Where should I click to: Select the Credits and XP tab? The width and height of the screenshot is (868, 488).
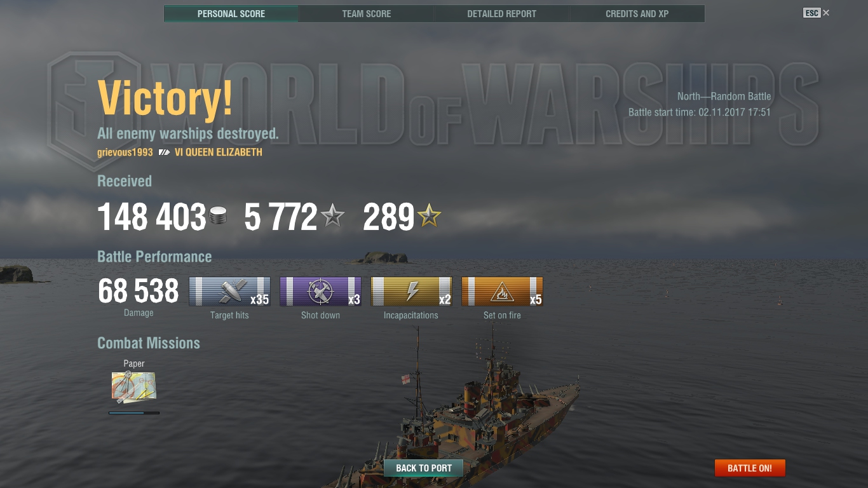(x=637, y=13)
